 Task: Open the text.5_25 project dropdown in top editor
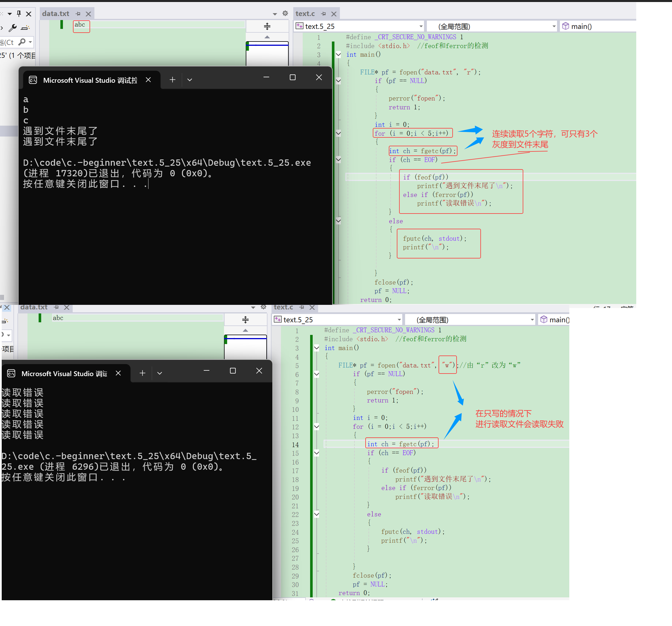[x=421, y=26]
